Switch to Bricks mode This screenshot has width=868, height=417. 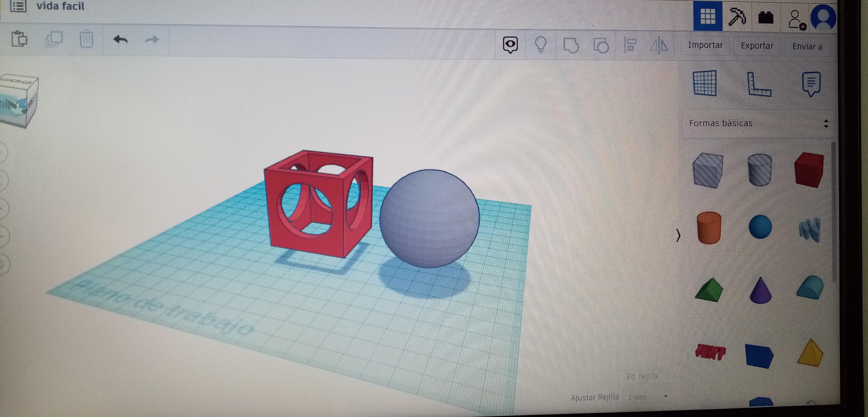(766, 18)
